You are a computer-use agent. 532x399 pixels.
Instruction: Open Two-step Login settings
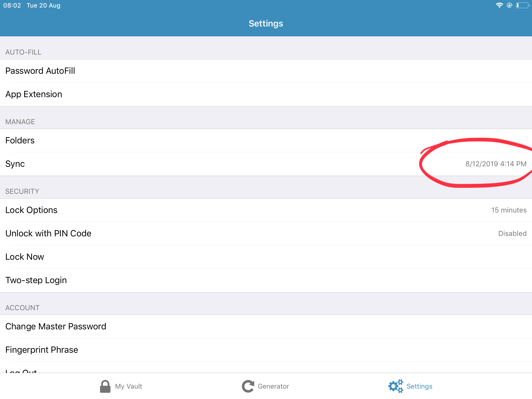point(36,280)
